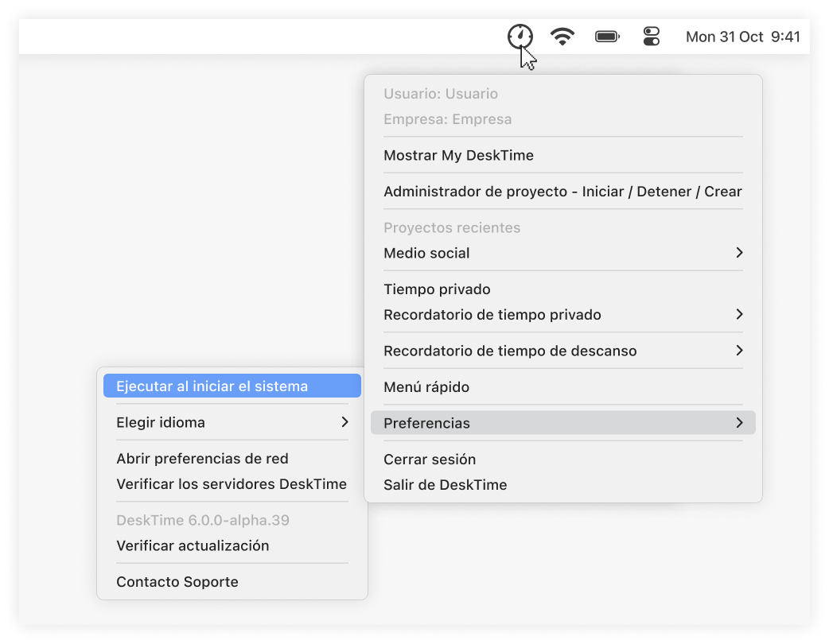Click the DeskTime clock icon in menu bar
Viewport: 829px width, 644px height.
520,37
